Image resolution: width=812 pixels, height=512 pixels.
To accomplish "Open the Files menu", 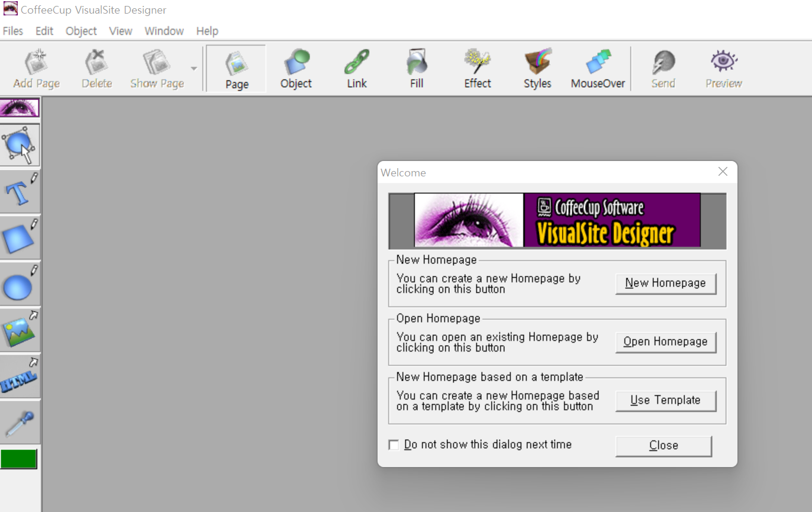I will coord(13,31).
